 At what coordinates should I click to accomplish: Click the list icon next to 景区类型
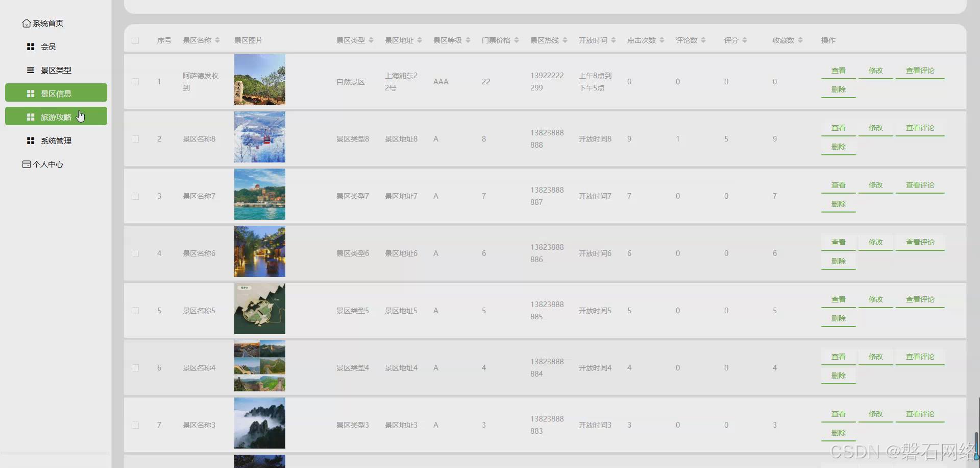tap(31, 70)
